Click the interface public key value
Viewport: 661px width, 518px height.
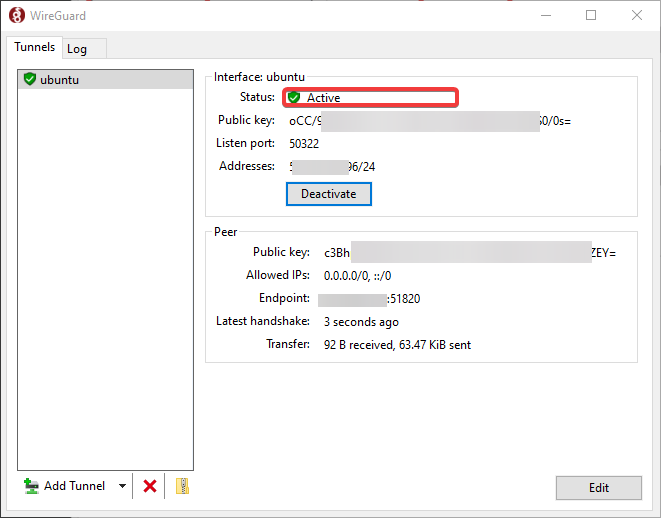[x=430, y=121]
